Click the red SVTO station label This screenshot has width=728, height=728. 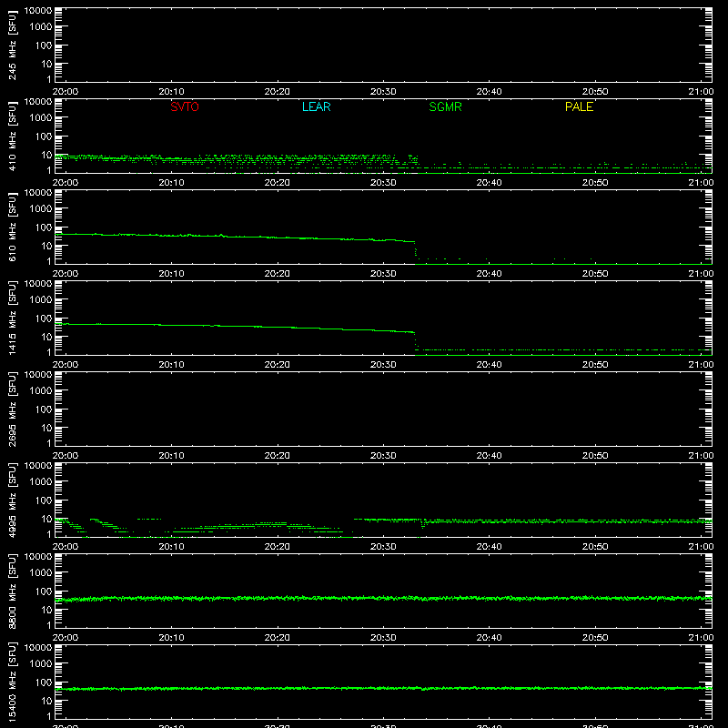pos(185,106)
